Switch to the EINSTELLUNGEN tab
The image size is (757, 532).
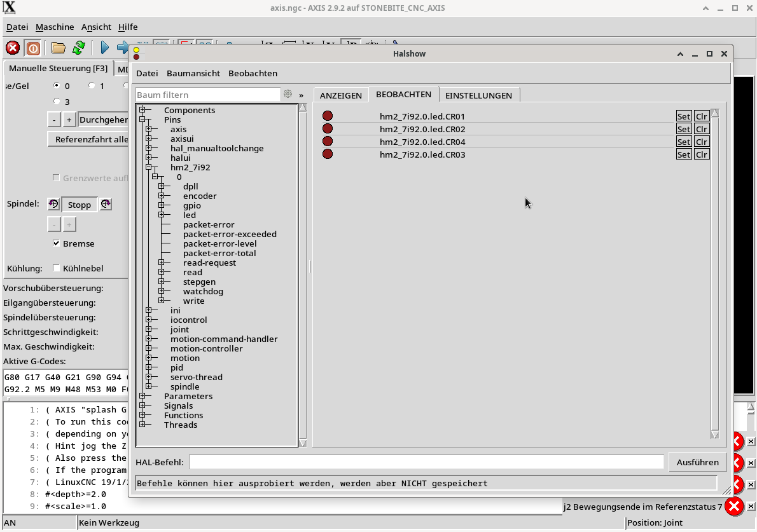[x=478, y=95]
